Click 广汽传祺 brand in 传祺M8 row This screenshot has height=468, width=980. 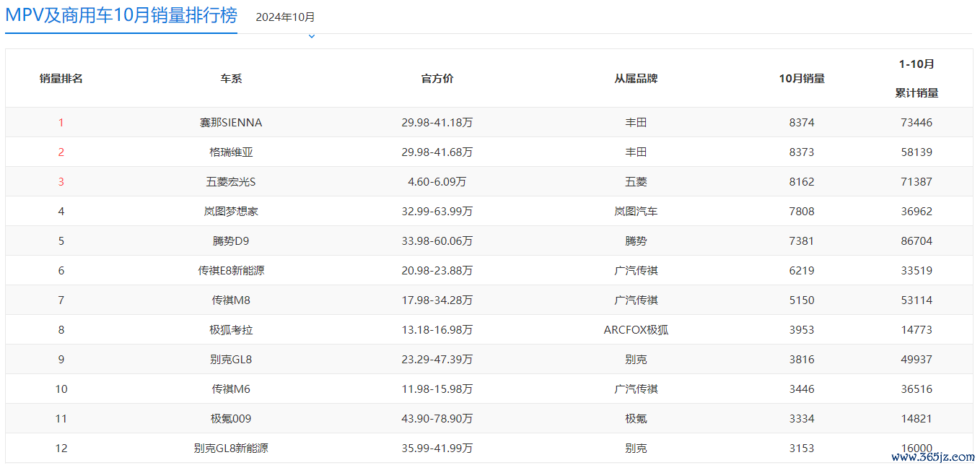(x=636, y=300)
